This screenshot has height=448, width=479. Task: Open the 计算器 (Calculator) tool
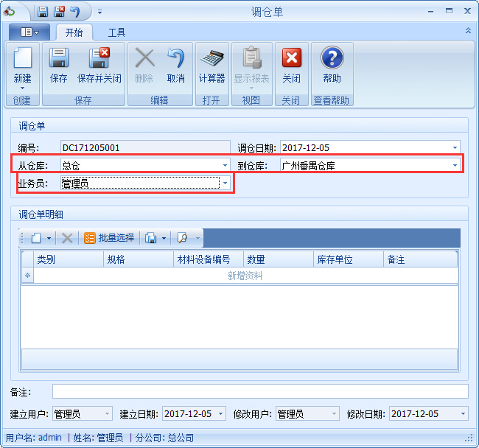(211, 66)
